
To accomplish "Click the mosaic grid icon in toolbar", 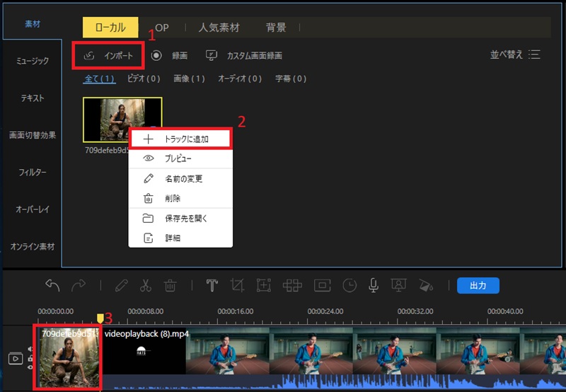I will (292, 286).
